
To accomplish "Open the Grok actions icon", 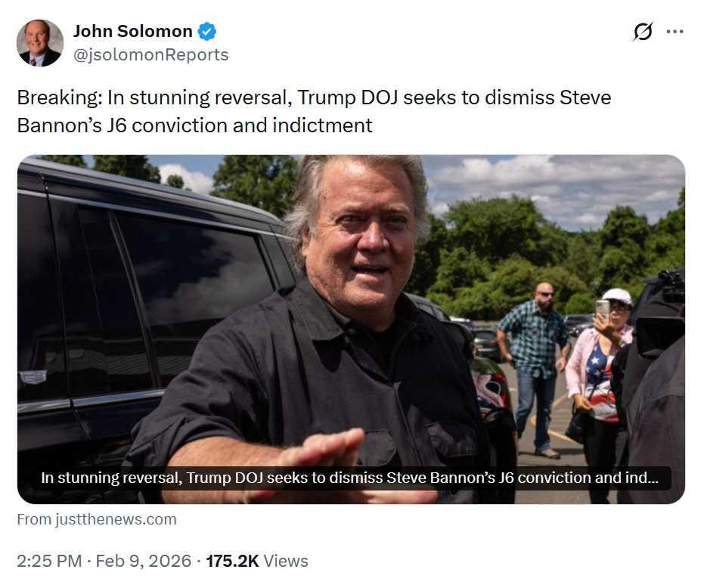I will 643,32.
